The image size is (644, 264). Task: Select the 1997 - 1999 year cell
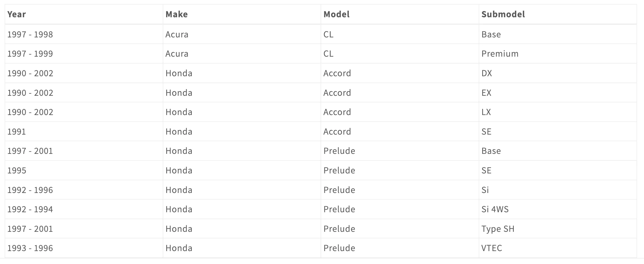click(x=30, y=54)
